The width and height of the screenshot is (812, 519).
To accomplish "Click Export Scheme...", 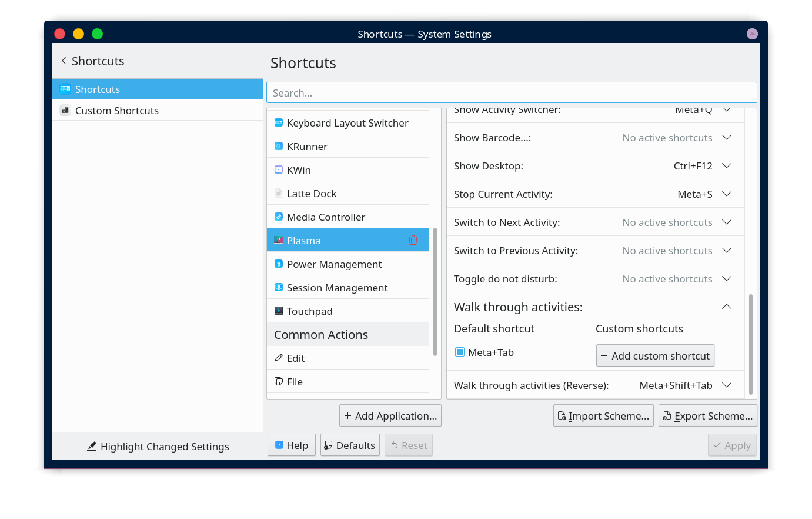I will pyautogui.click(x=707, y=415).
